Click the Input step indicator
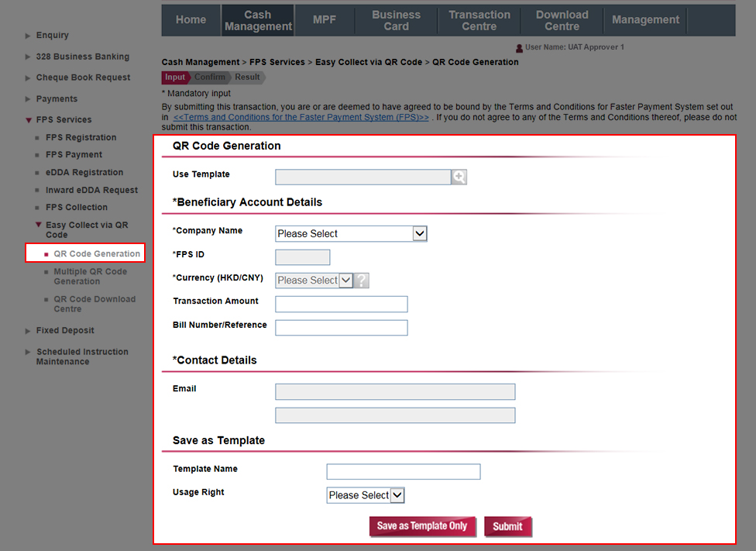This screenshot has height=551, width=756. pyautogui.click(x=175, y=77)
